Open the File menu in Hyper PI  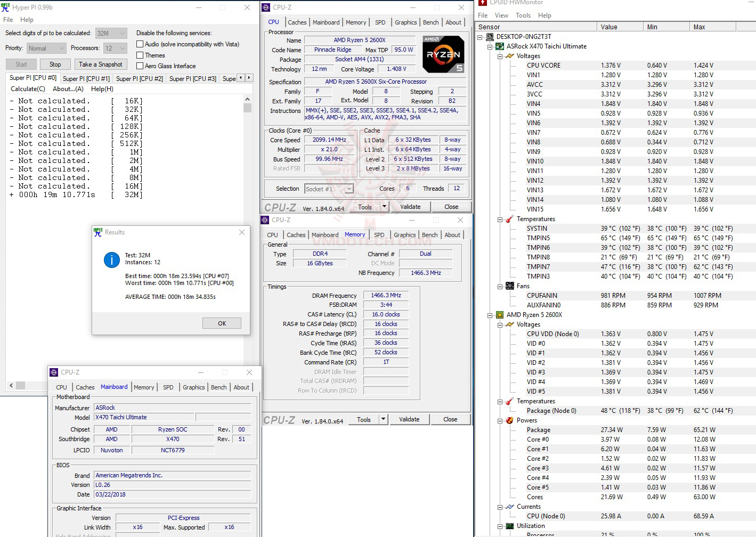pyautogui.click(x=8, y=20)
